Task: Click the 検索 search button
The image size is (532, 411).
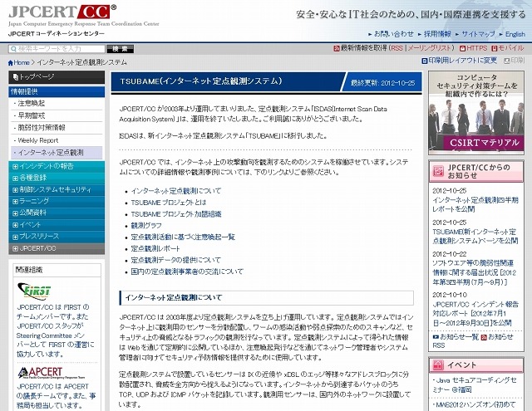Action: tap(120, 49)
